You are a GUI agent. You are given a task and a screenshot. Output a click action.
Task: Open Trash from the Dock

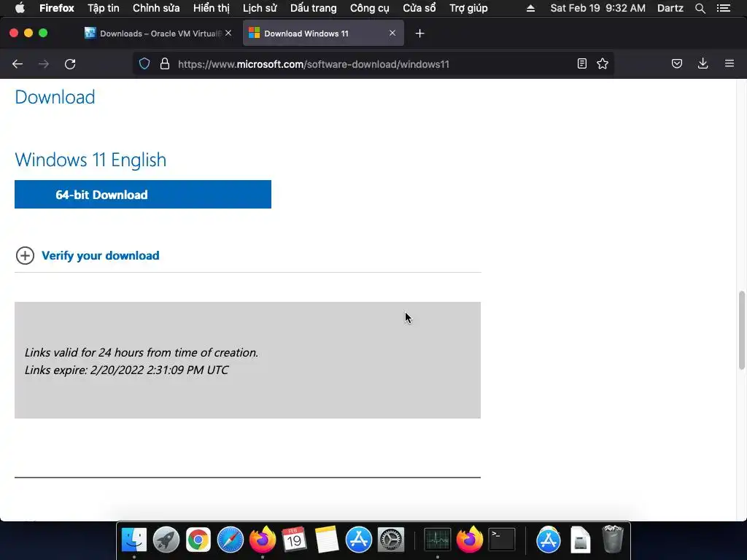pos(613,540)
